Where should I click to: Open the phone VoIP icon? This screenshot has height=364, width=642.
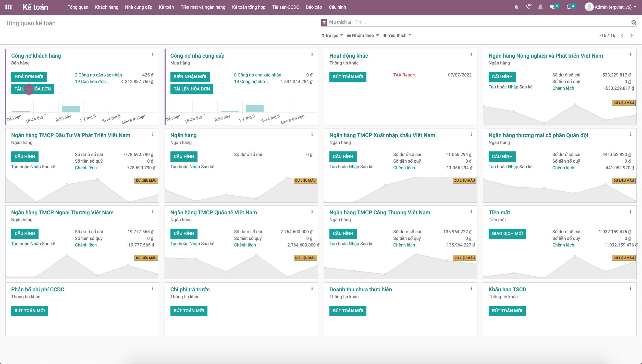click(x=528, y=7)
